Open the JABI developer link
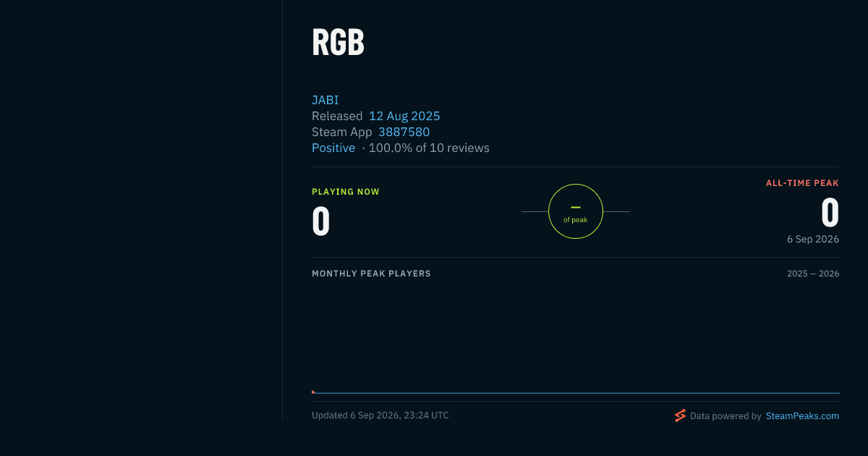 [325, 100]
